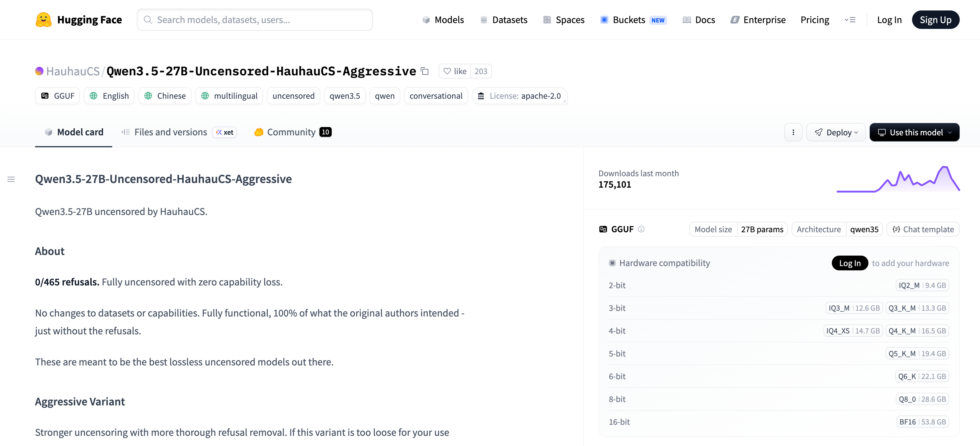The height and width of the screenshot is (446, 980).
Task: Open the Chat template viewer
Action: pos(923,229)
